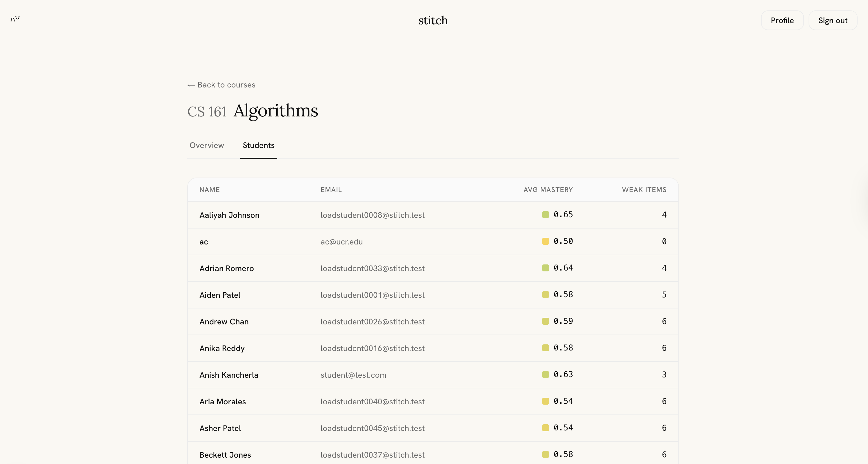Click the Sign out button

point(832,21)
